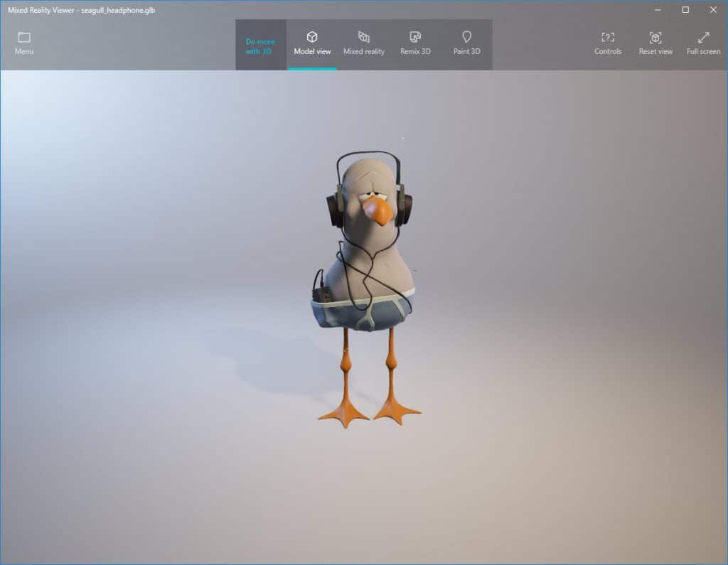The height and width of the screenshot is (565, 728).
Task: Click the 'Controls' text label
Action: pyautogui.click(x=608, y=52)
